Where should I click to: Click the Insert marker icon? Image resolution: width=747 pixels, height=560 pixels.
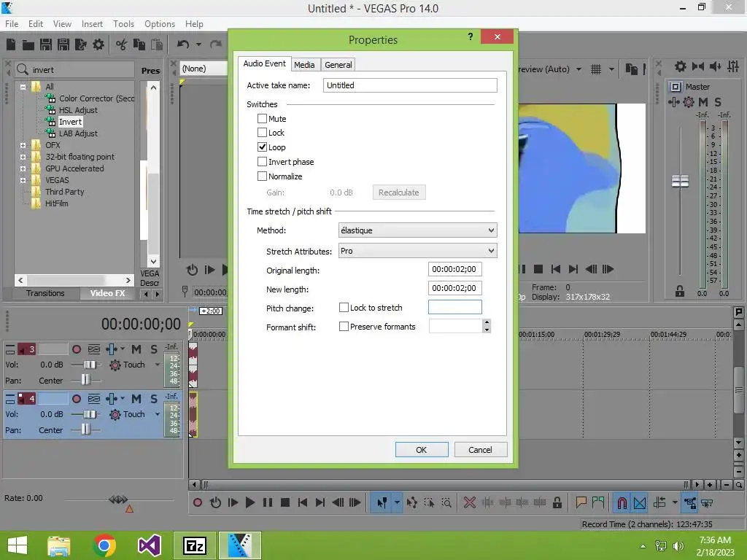581,502
